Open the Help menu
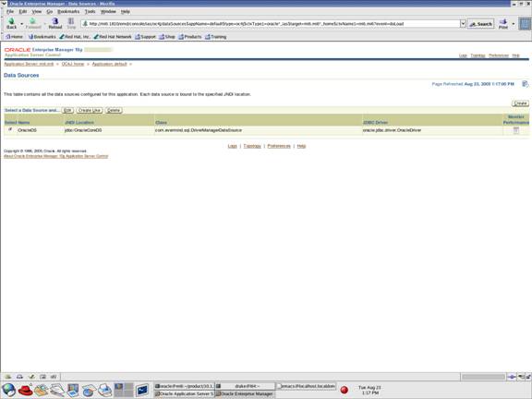This screenshot has width=532, height=399. point(126,11)
